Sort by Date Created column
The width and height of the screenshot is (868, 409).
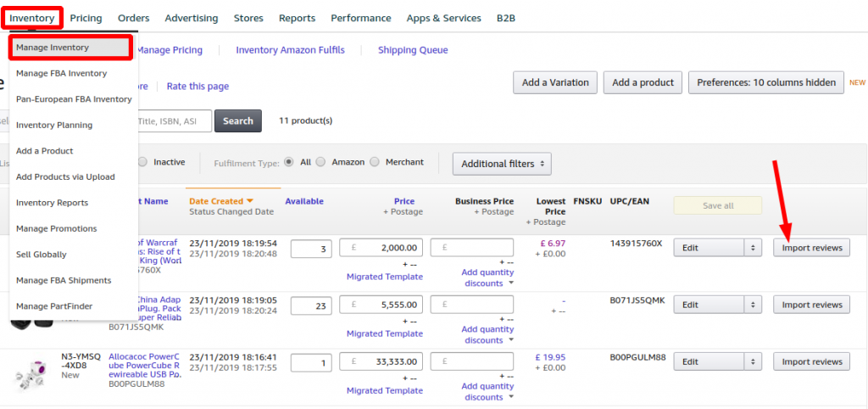221,201
